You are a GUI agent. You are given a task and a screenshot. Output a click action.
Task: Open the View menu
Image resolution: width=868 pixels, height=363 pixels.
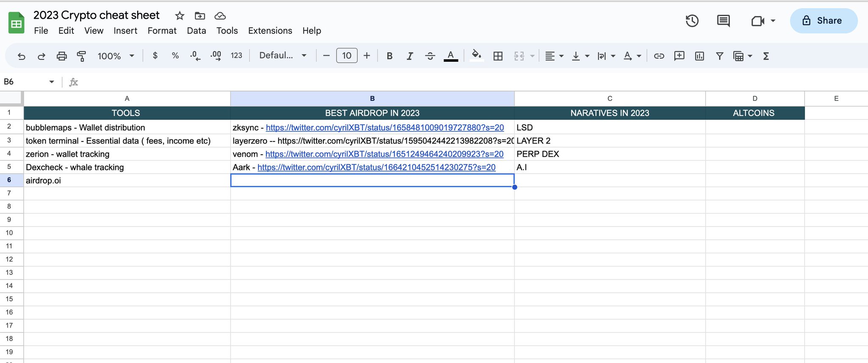coord(94,30)
